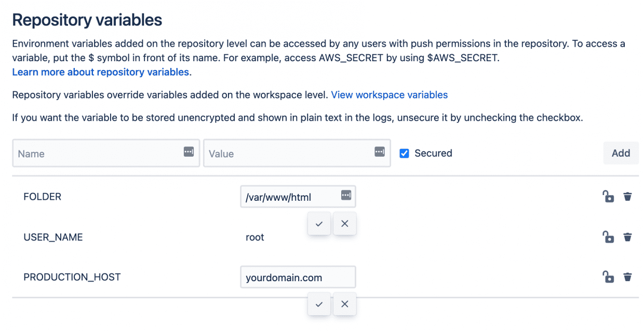Viewport: 644px width, 331px height.
Task: Uncheck the Secured checkbox
Action: (404, 153)
